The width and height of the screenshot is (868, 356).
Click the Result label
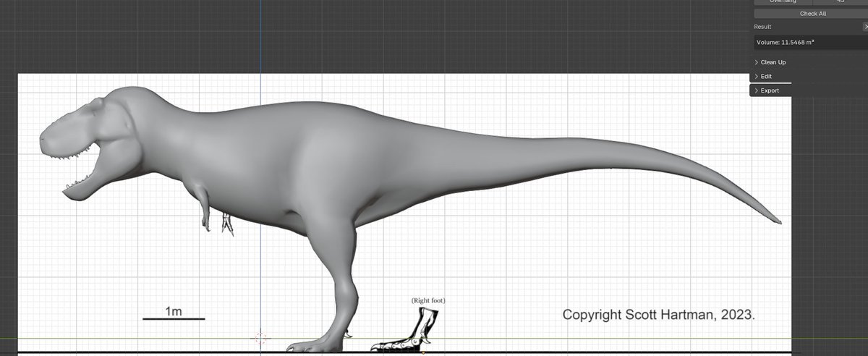[762, 27]
